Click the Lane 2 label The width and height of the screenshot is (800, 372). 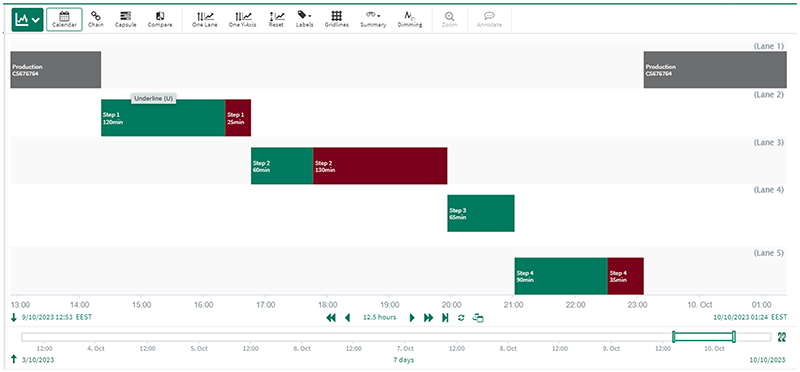pos(768,94)
